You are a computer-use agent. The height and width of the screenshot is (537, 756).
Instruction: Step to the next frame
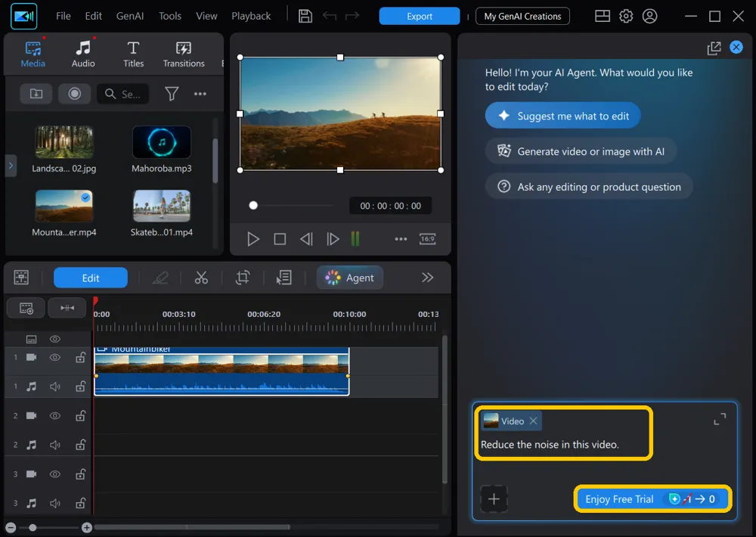point(333,239)
